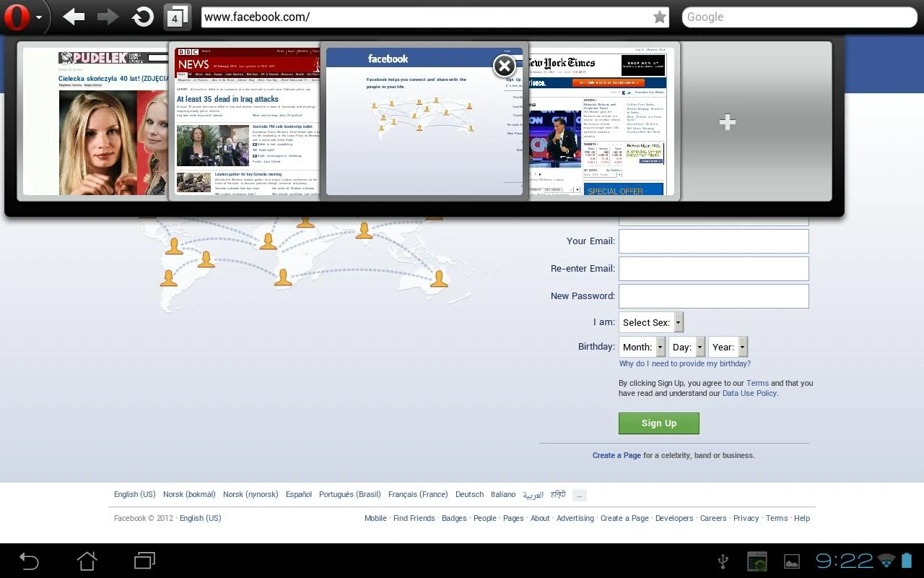Tap the Android home button
This screenshot has height=578, width=924.
point(87,561)
